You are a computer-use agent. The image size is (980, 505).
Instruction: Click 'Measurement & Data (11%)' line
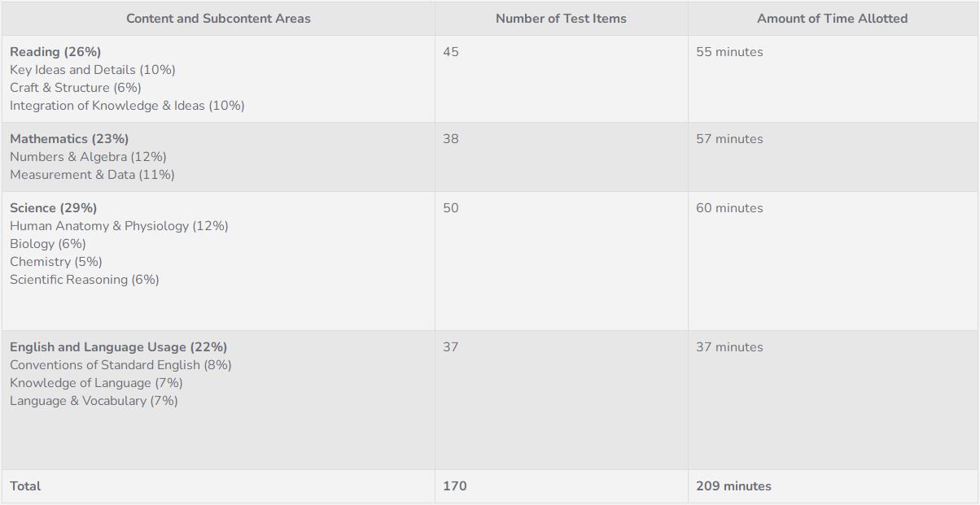click(x=92, y=175)
